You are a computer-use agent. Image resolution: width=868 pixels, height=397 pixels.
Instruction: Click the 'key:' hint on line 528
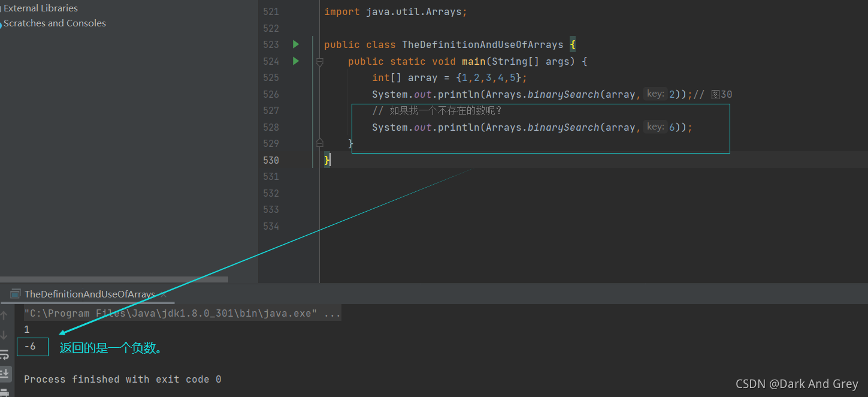coord(655,127)
